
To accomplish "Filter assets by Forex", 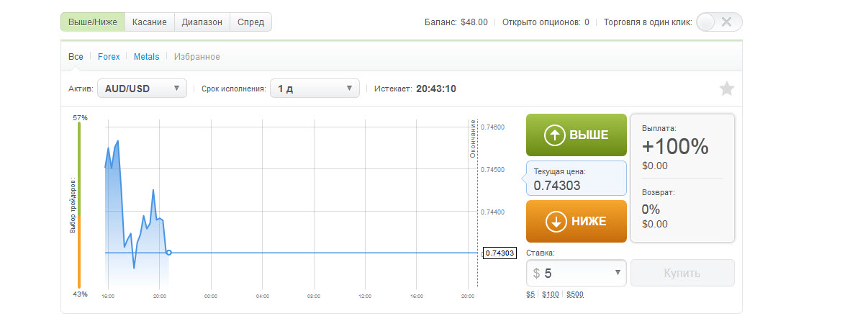I will [x=109, y=57].
